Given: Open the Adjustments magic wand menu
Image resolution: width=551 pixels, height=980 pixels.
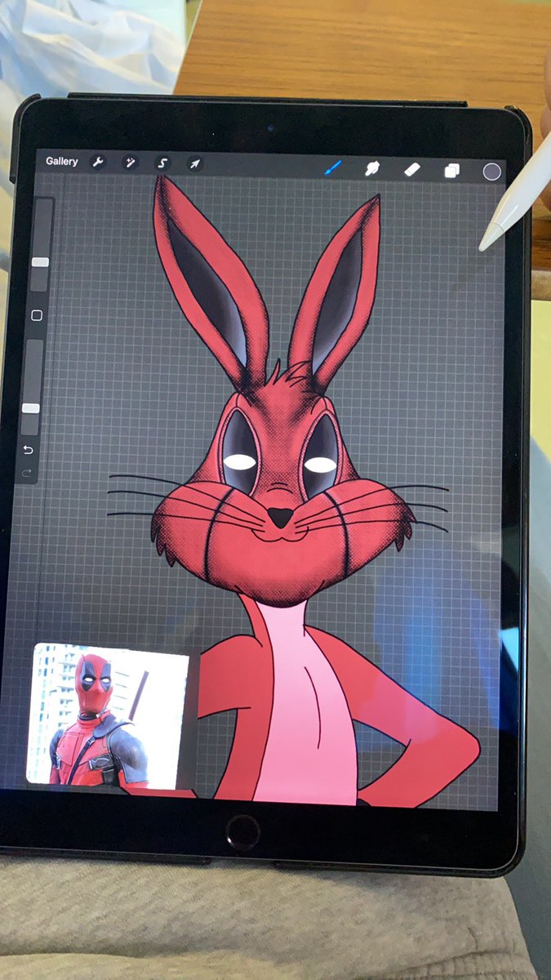Looking at the screenshot, I should pos(130,163).
